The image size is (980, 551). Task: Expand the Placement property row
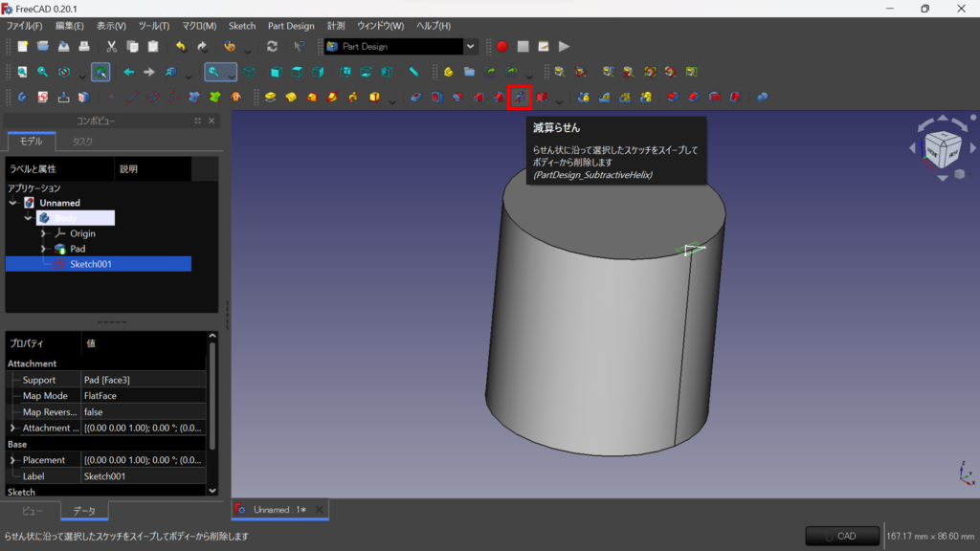[x=11, y=460]
